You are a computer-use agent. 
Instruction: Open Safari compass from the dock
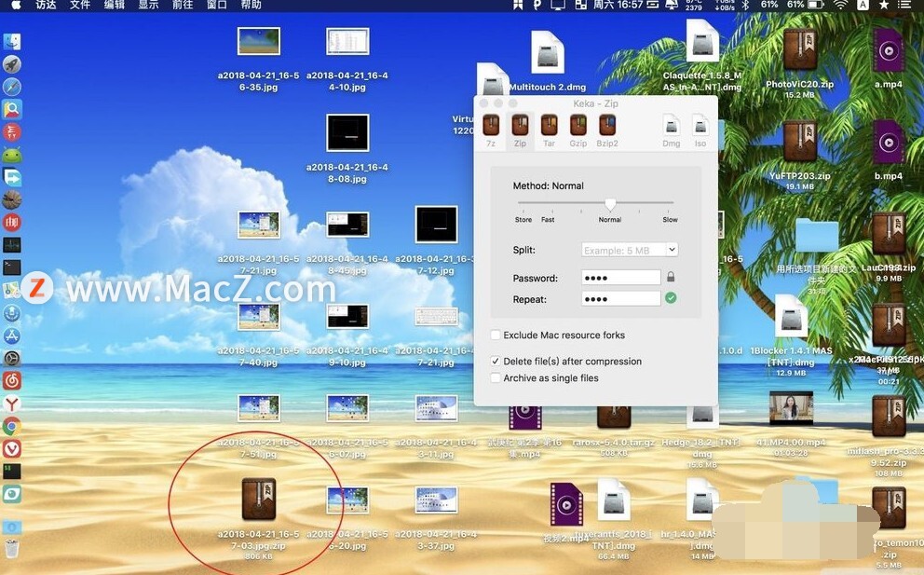click(x=12, y=87)
